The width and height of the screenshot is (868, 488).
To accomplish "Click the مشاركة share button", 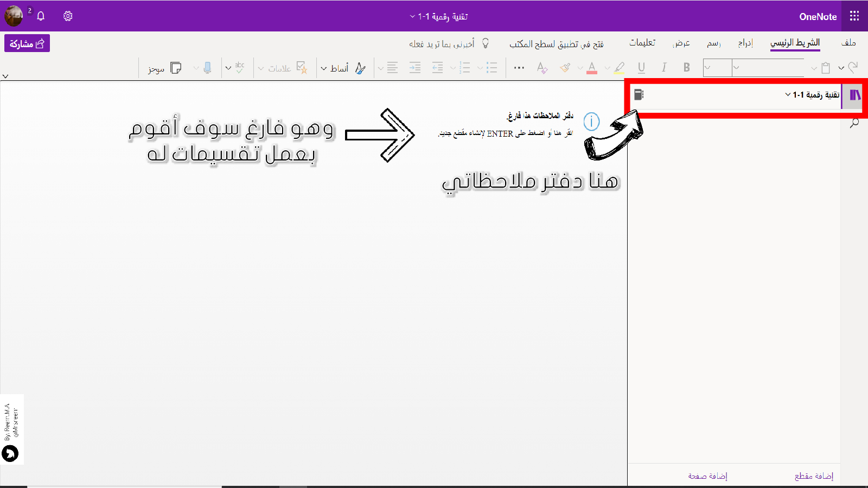I will point(27,43).
